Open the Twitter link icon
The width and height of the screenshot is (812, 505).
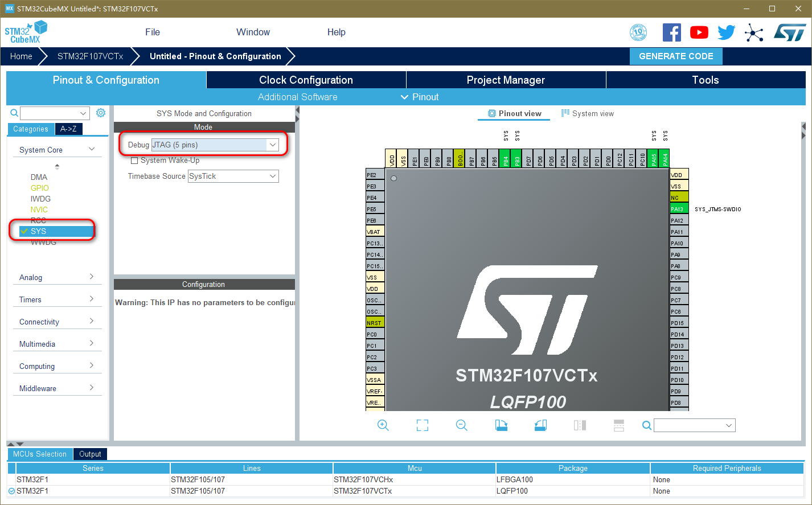click(727, 32)
